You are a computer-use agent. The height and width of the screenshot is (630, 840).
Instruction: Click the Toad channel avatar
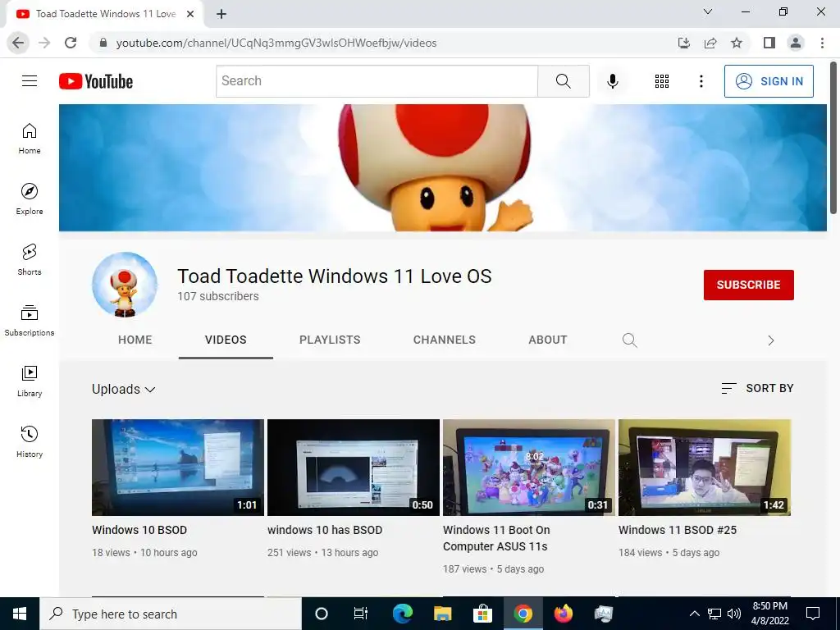(125, 285)
